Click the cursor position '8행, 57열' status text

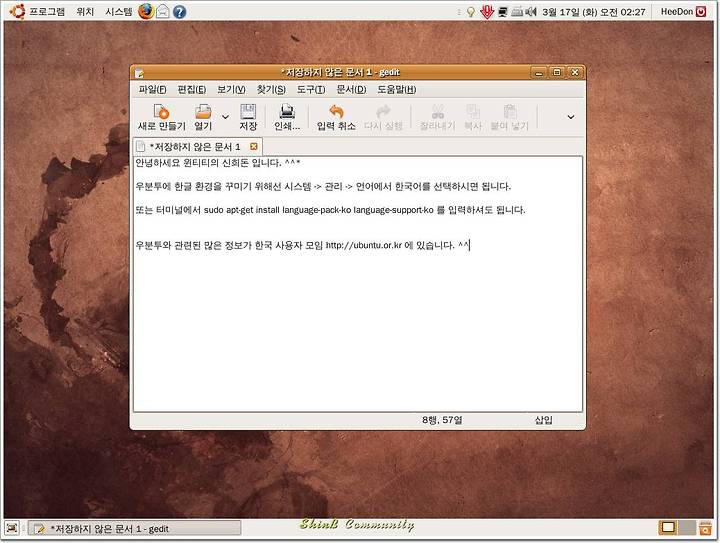coord(442,420)
